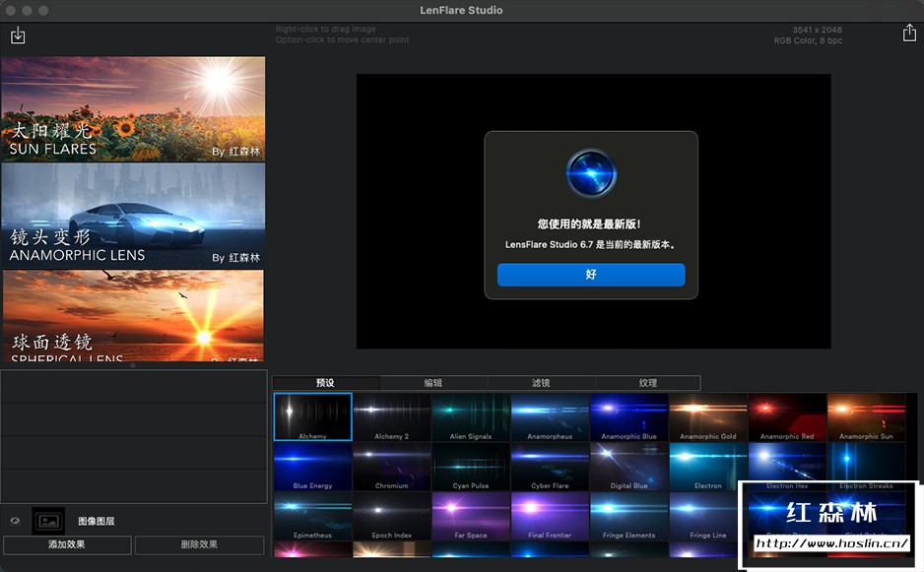924x572 pixels.
Task: Open the Spherical Lens 球面透镜 category
Action: pyautogui.click(x=133, y=316)
